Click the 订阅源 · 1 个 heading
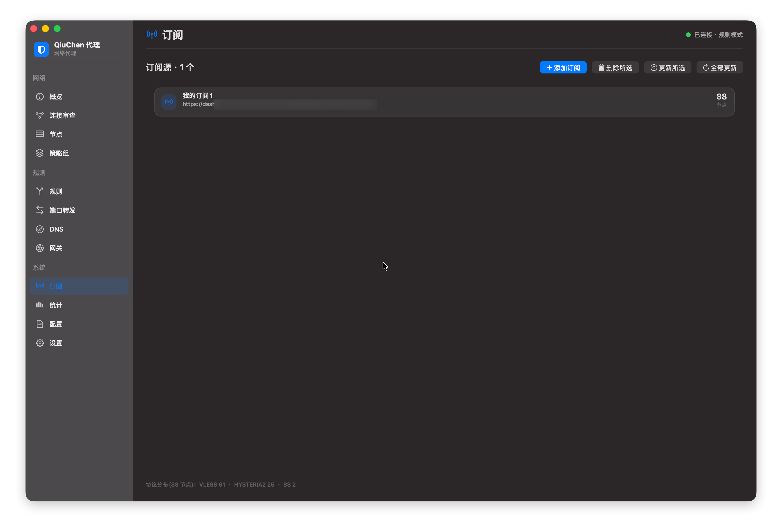This screenshot has height=532, width=782. pos(170,67)
